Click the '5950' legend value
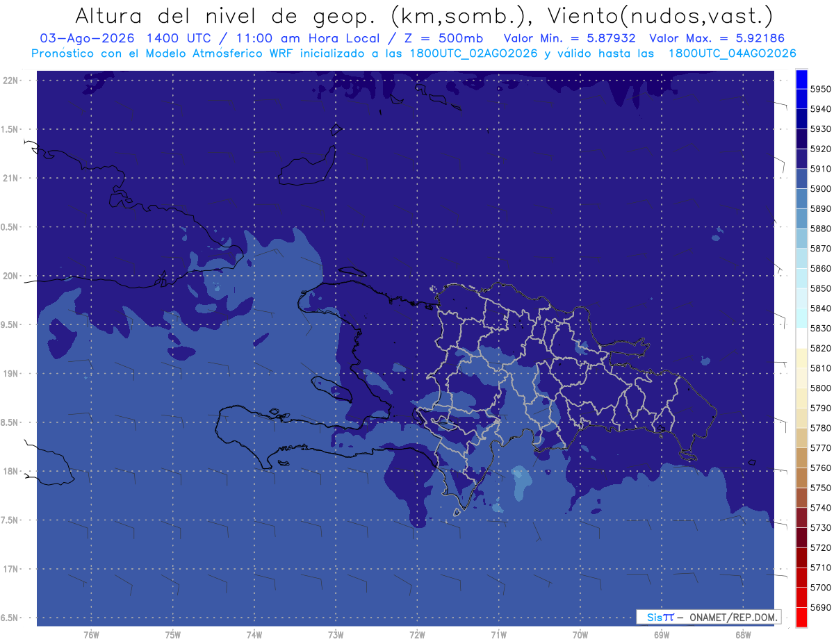Image resolution: width=834 pixels, height=644 pixels. [821, 89]
